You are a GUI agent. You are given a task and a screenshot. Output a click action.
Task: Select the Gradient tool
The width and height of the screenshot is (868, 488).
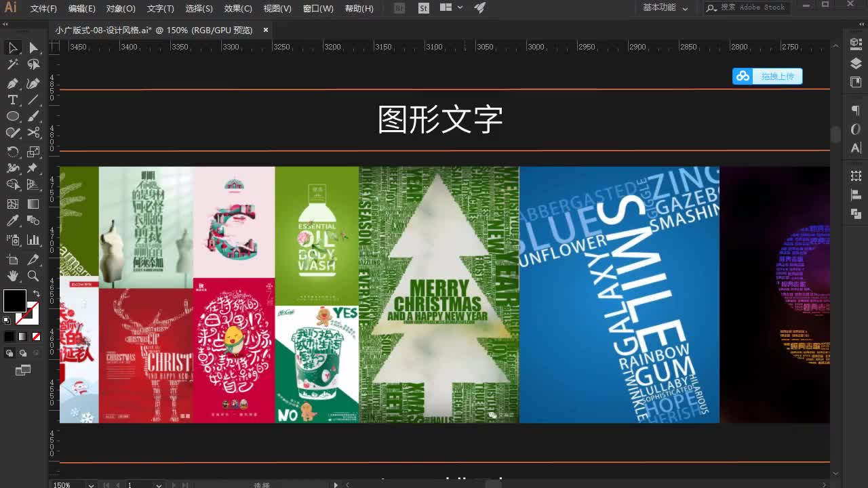coord(33,204)
